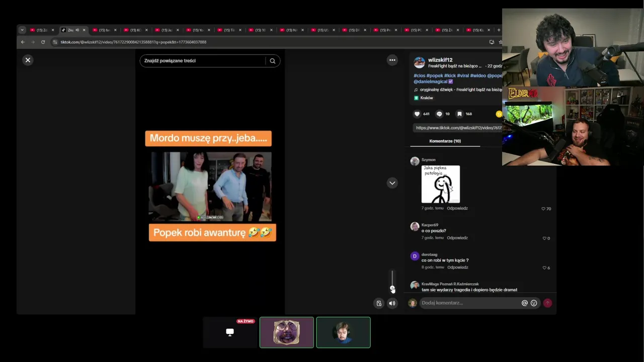
Task: Select the 'Komentarze (10)' tab
Action: [445, 141]
